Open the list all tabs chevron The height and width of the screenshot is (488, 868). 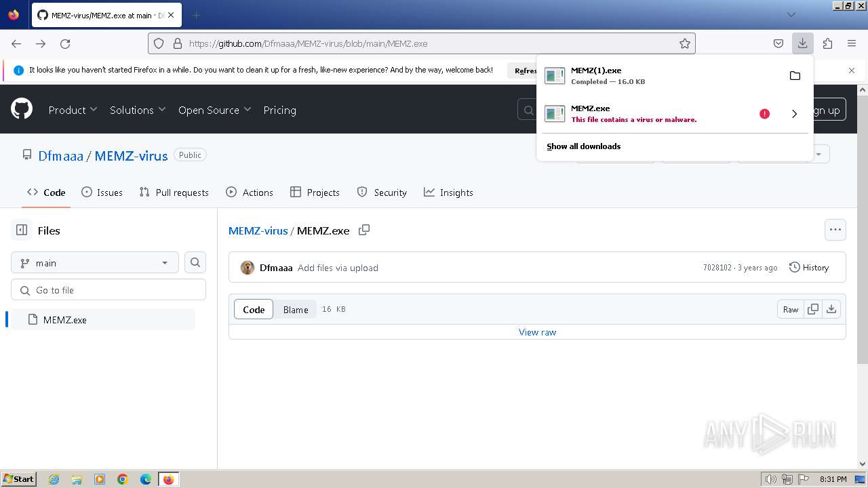(791, 14)
